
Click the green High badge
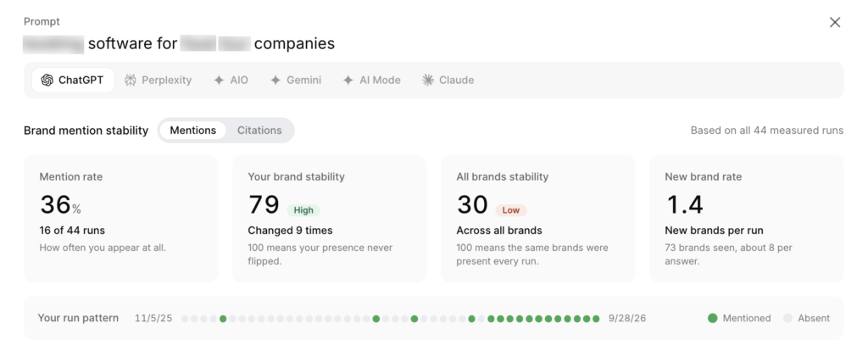pyautogui.click(x=303, y=210)
